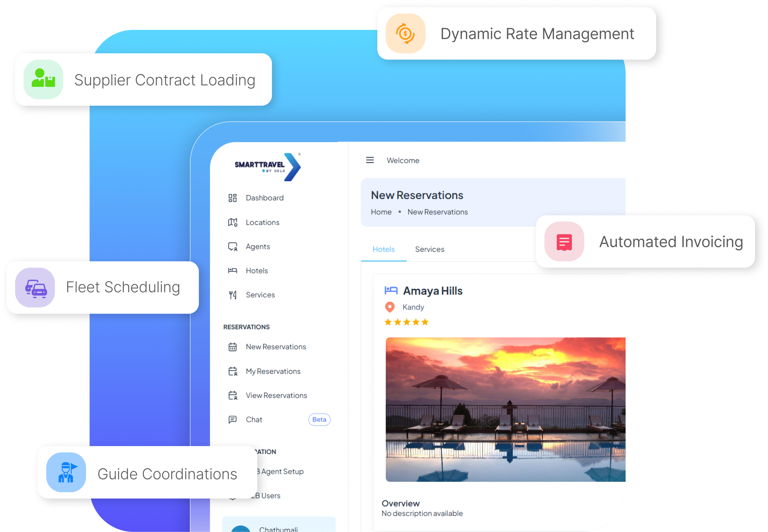Toggle the hamburger menu beside Welcome
This screenshot has width=768, height=532.
coord(370,160)
